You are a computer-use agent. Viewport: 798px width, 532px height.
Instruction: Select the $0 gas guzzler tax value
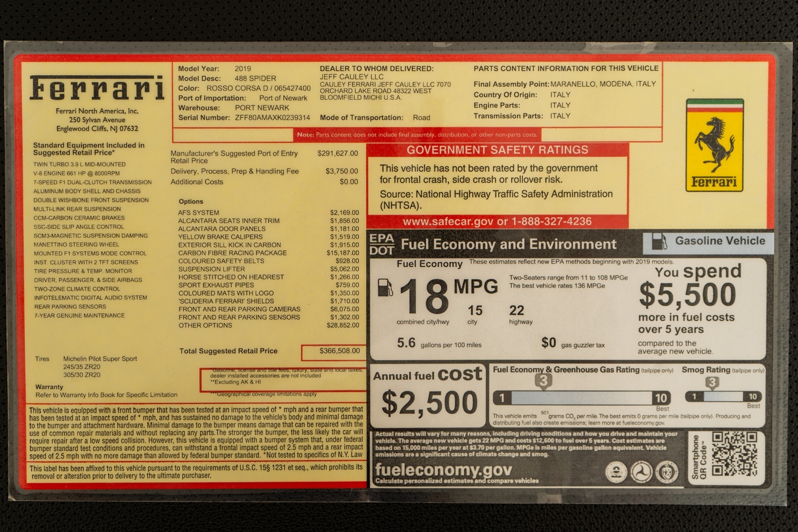549,343
